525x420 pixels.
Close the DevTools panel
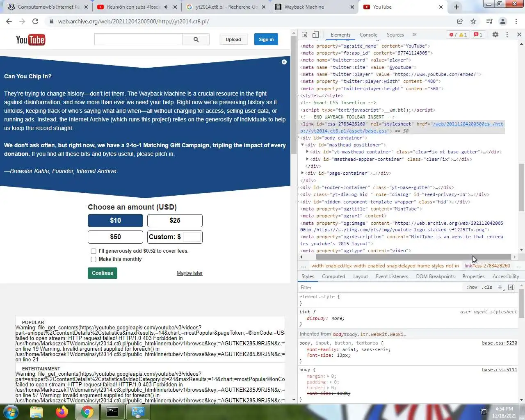coord(519,35)
